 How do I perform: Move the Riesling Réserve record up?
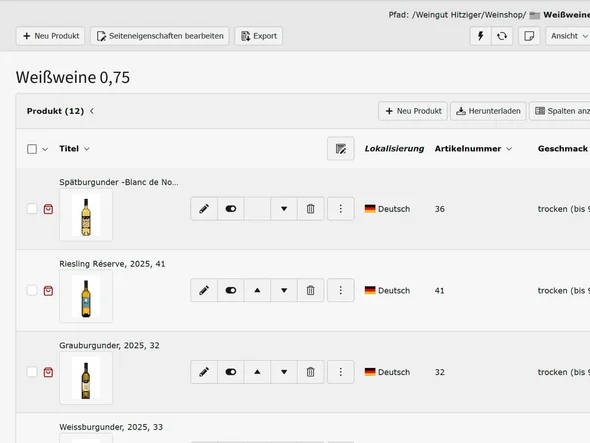coord(257,290)
